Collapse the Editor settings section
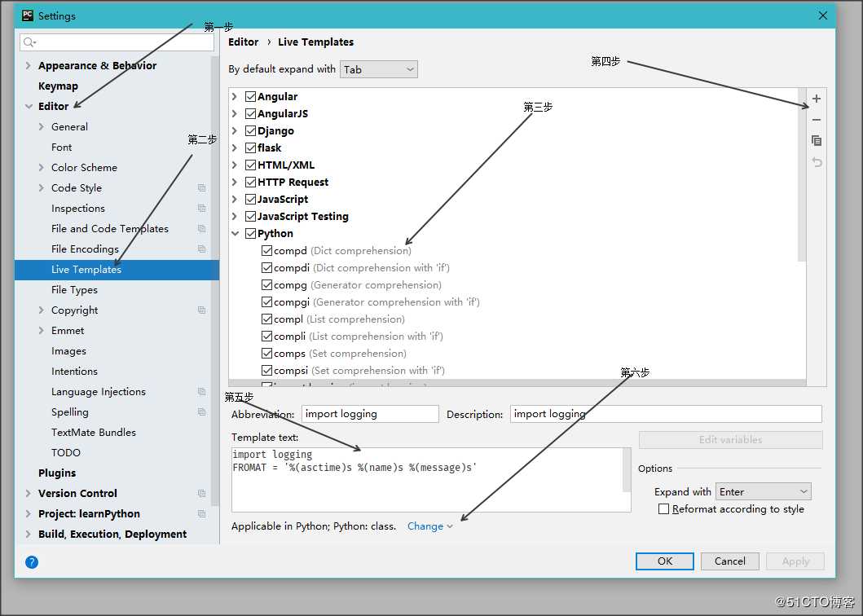Screen dimensions: 863x616 29,106
